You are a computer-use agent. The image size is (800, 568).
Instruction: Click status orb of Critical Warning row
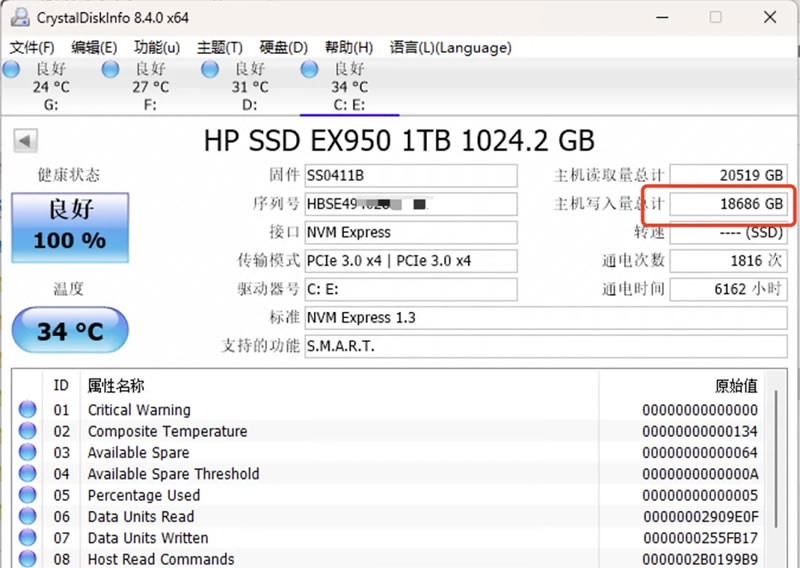28,409
